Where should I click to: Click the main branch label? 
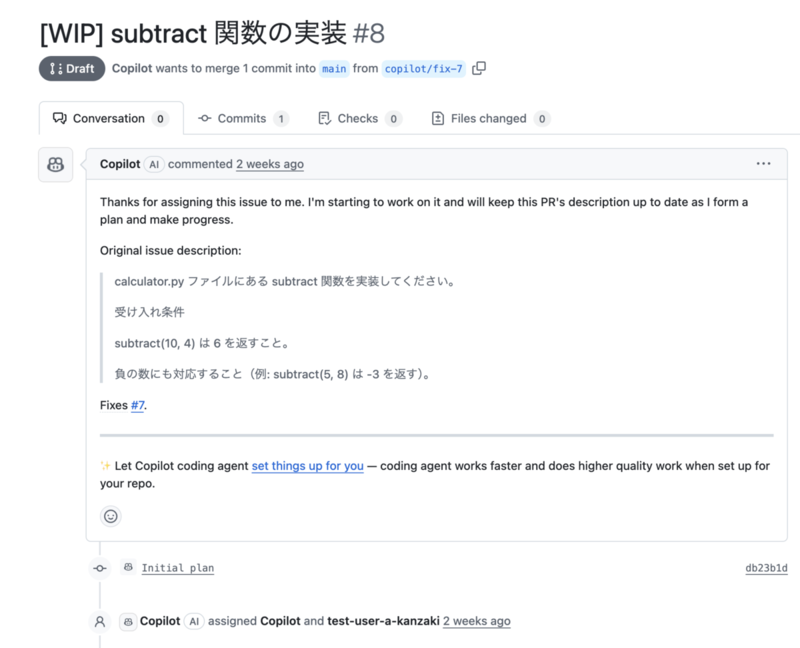334,69
